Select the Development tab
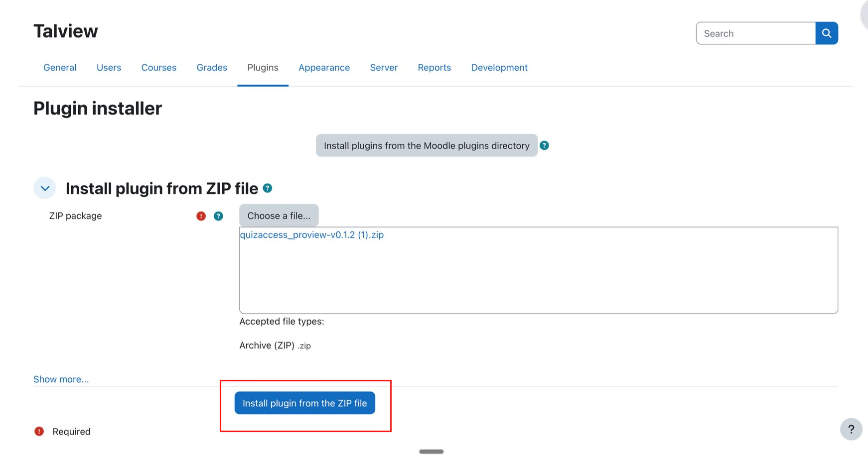This screenshot has height=455, width=868. click(x=499, y=68)
